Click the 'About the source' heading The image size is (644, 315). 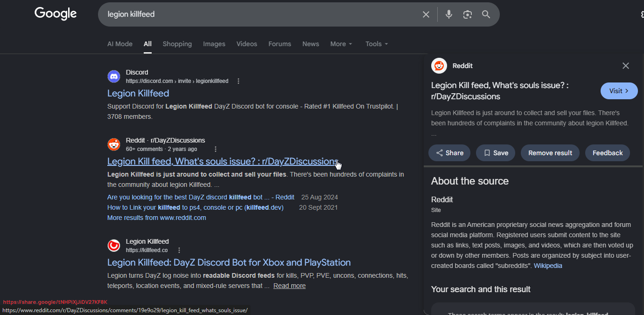pos(470,181)
